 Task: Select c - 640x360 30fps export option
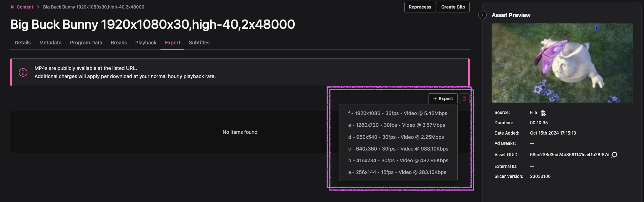(x=398, y=149)
